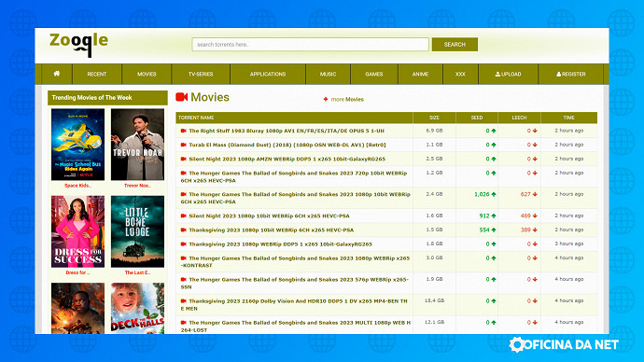Open Thanksgiving 2023 2160p Dolby Vision torrent

pyautogui.click(x=296, y=304)
